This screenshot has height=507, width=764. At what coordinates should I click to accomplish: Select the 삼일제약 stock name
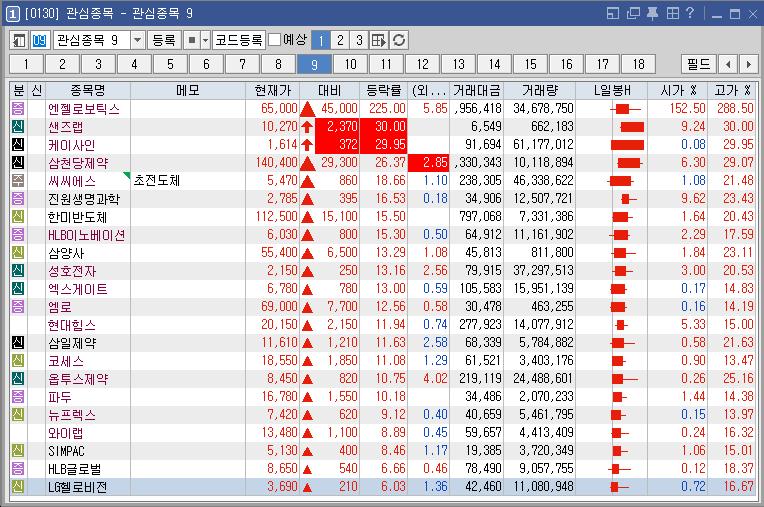72,343
